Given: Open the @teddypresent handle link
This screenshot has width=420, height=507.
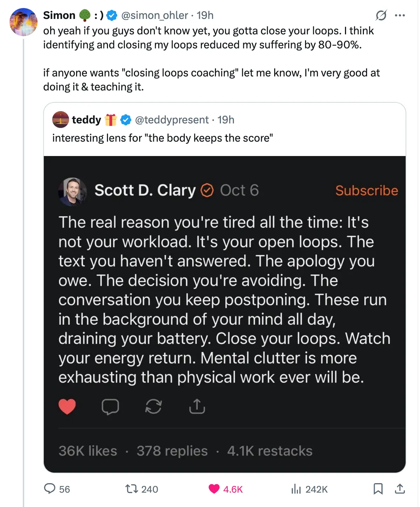Looking at the screenshot, I should [x=172, y=120].
